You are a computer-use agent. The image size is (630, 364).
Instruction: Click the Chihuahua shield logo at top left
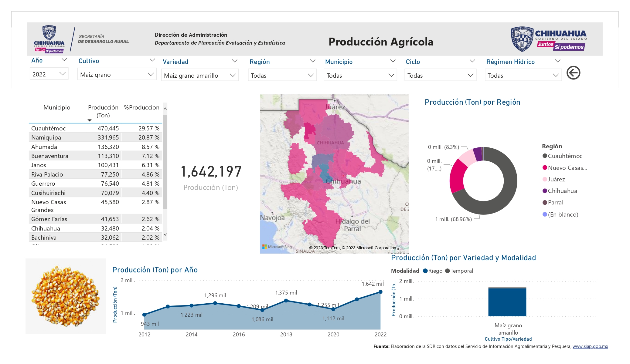pos(49,39)
